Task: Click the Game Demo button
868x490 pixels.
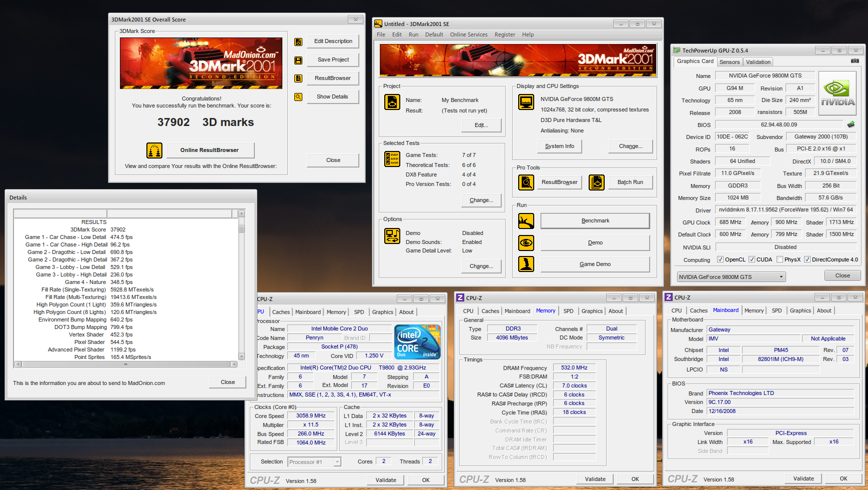Action: coord(595,264)
